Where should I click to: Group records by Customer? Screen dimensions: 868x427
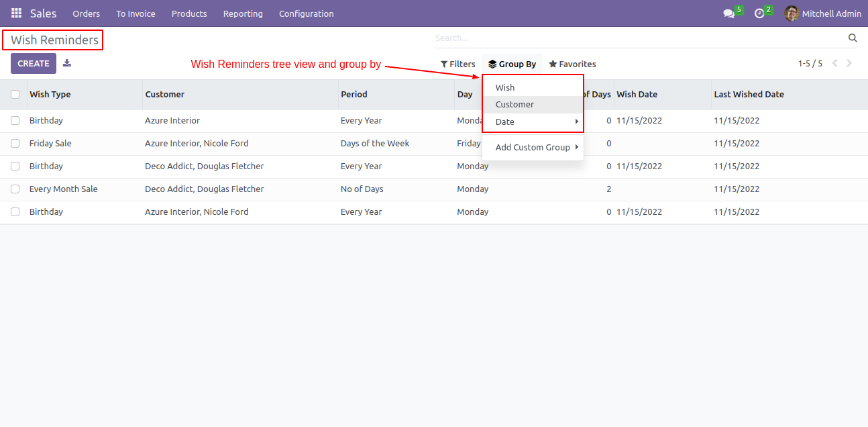point(533,105)
